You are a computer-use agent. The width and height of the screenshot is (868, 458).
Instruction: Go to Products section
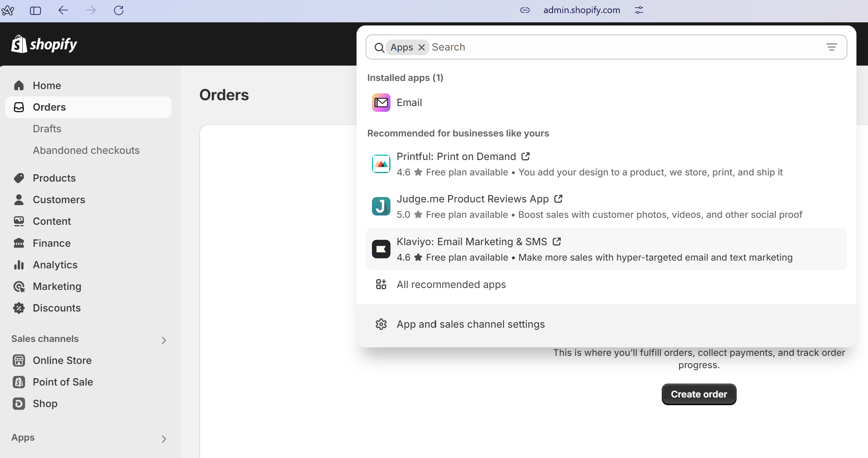click(88, 178)
